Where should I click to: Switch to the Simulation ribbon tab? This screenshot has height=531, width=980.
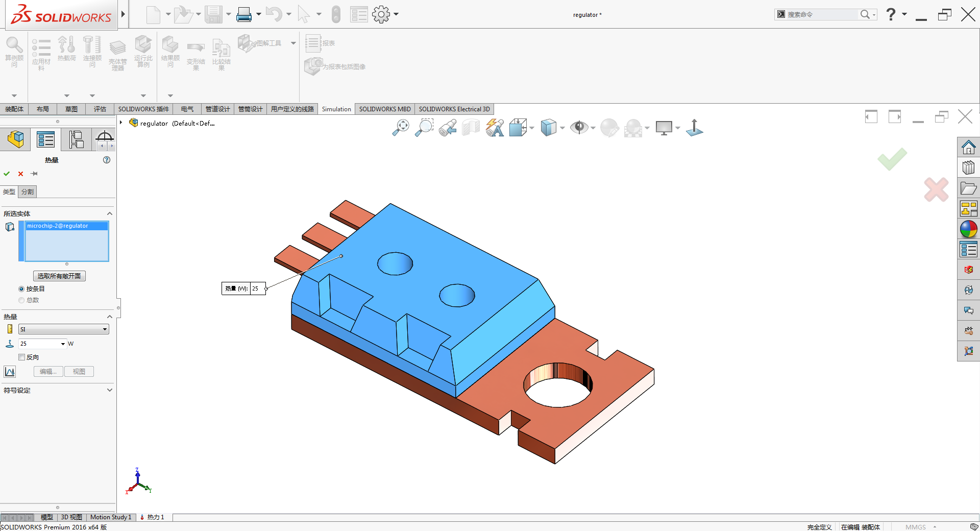(336, 109)
